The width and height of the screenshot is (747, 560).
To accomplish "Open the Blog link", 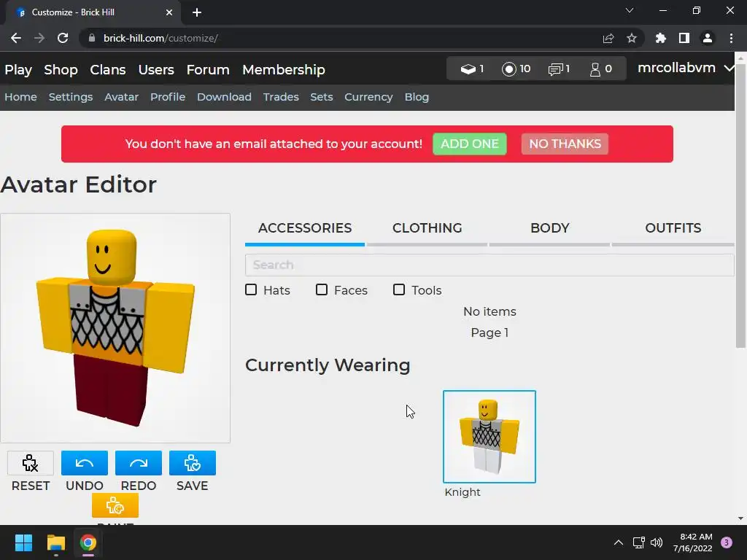I will 417,97.
